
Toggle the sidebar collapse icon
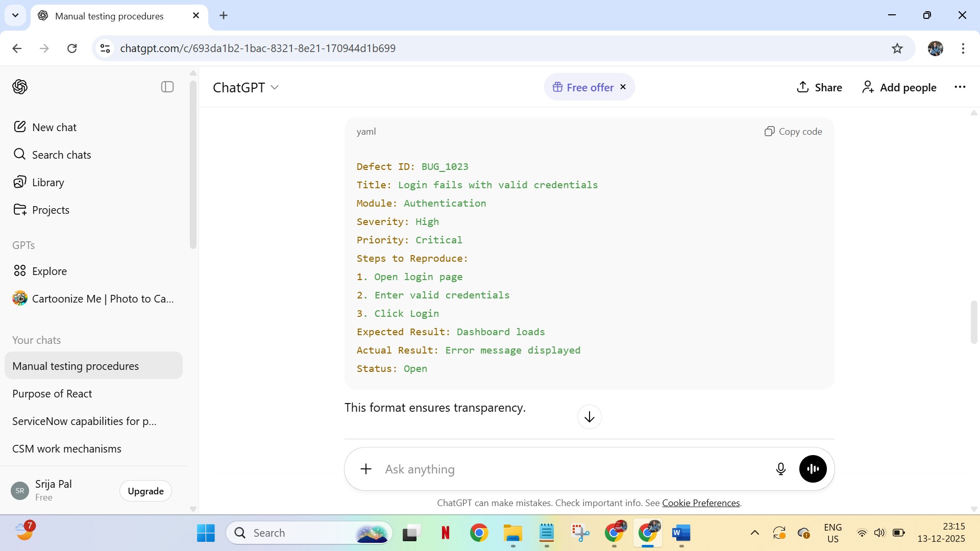point(167,87)
